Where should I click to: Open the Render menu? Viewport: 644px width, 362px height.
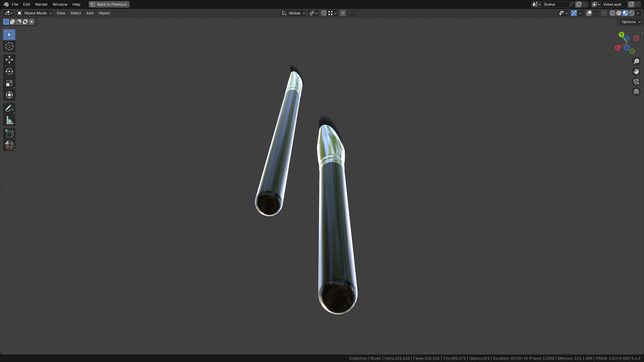[41, 4]
